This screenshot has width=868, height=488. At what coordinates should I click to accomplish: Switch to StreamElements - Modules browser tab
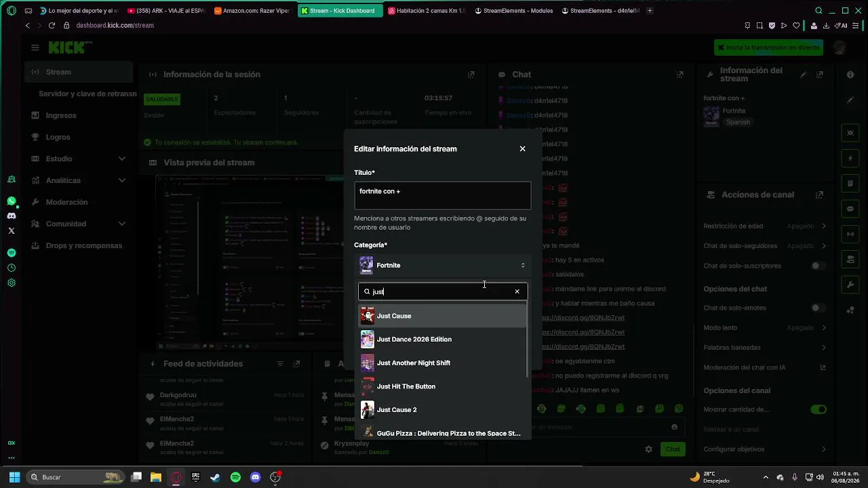click(513, 11)
